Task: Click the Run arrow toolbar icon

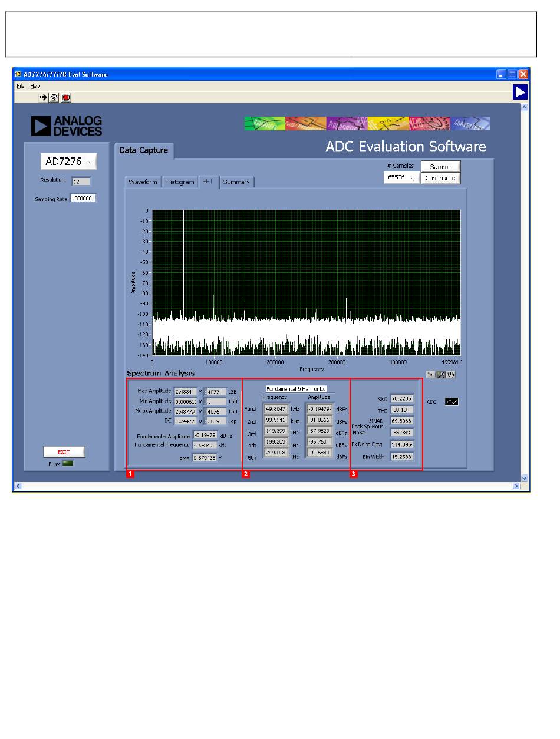Action: 43,97
